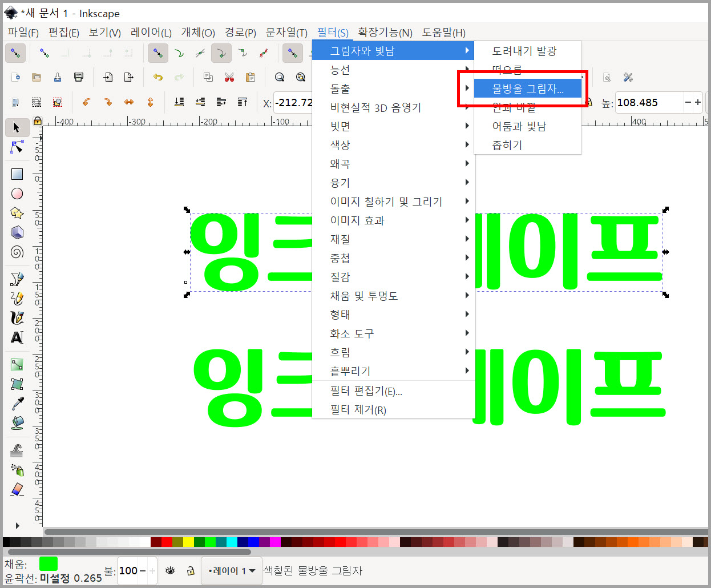Toggle the enable snapping button
711x588 pixels.
click(x=15, y=53)
